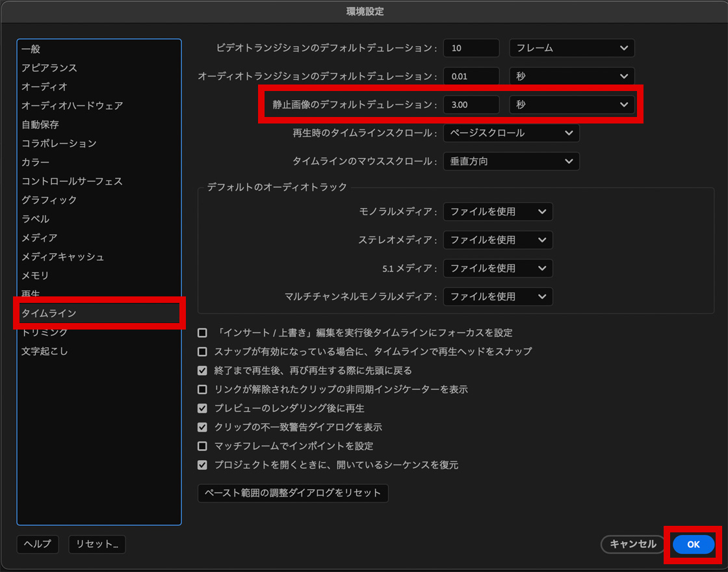728x572 pixels.
Task: Uncheck 終了まで再生後、再び再生する際に先頭に戻る
Action: click(x=203, y=370)
